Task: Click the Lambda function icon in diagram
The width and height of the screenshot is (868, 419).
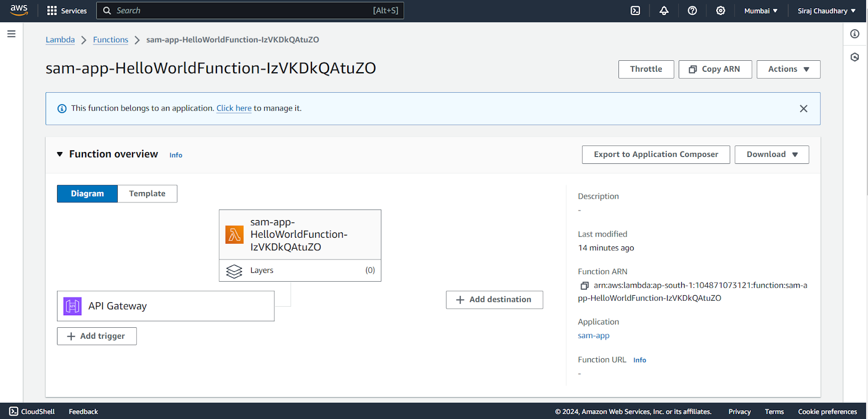Action: pyautogui.click(x=234, y=234)
